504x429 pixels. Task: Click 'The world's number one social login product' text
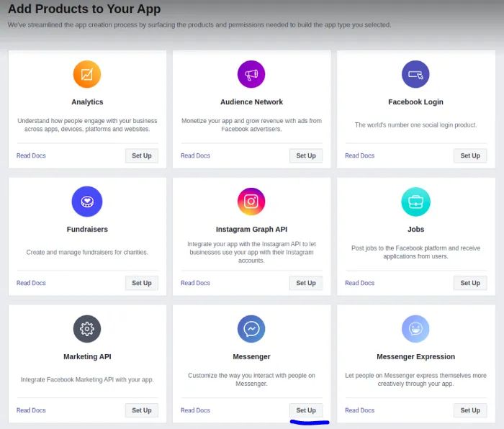(x=415, y=125)
